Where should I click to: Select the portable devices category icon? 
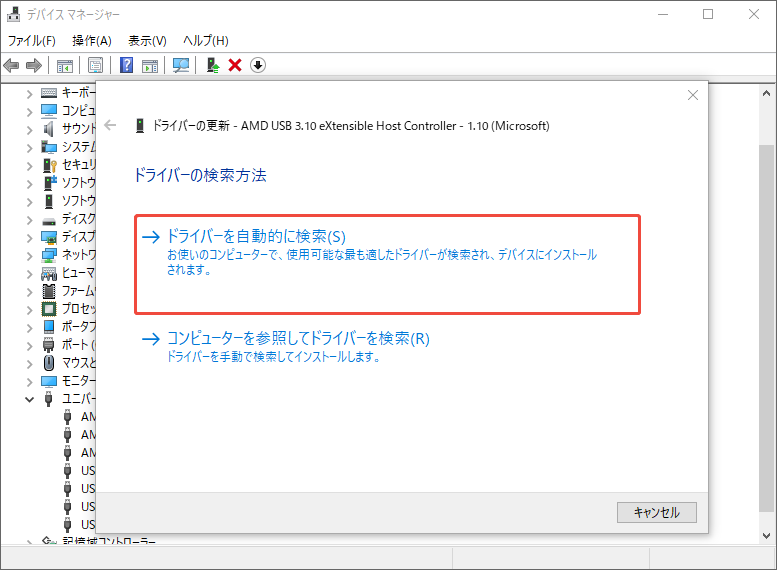tap(49, 327)
